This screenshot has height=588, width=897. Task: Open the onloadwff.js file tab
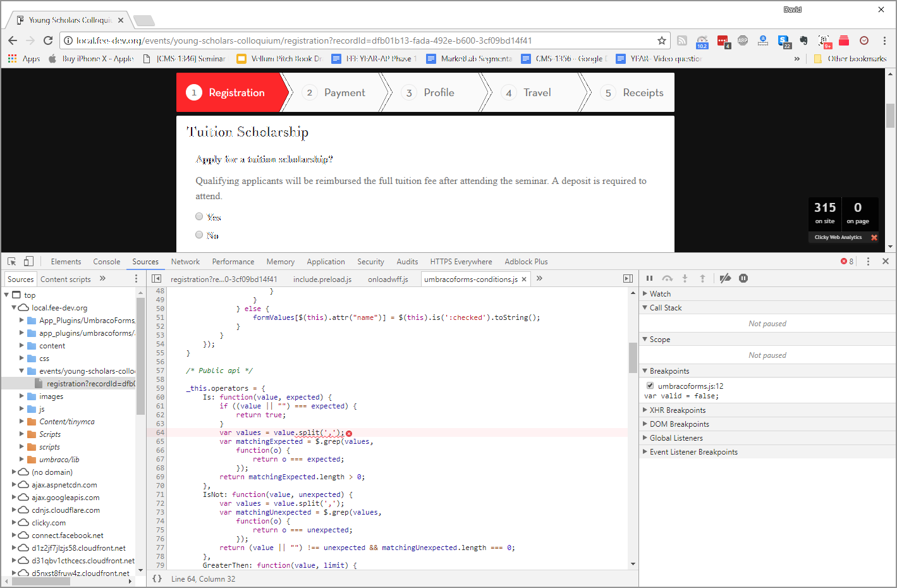point(388,279)
